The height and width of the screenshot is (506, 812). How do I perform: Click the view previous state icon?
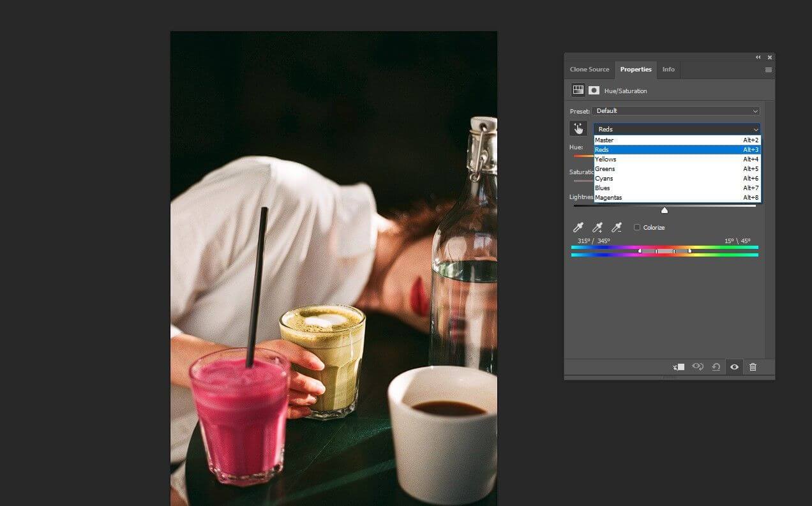click(x=698, y=367)
